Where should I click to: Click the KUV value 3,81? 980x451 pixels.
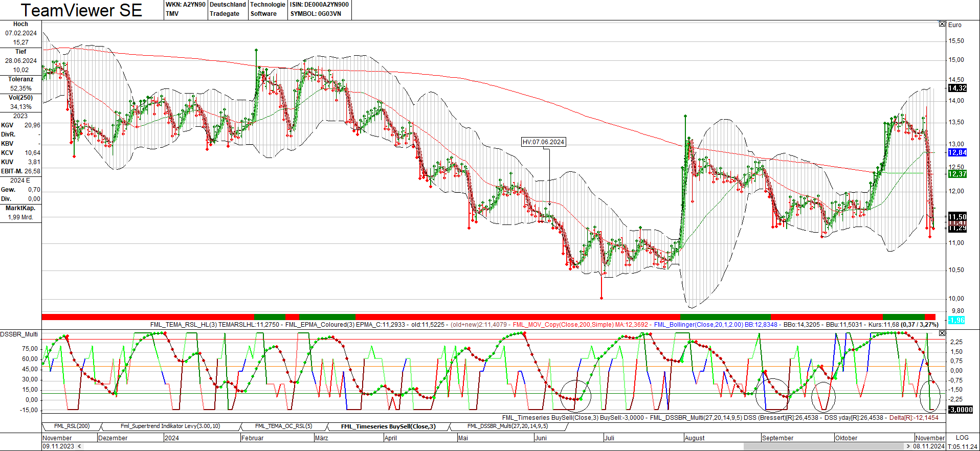(34, 162)
